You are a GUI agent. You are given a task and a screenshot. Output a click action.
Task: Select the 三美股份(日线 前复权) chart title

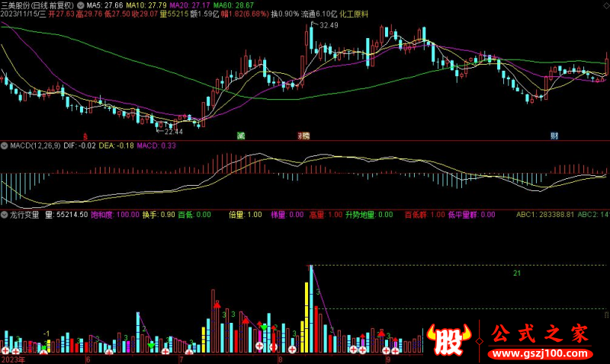(37, 5)
